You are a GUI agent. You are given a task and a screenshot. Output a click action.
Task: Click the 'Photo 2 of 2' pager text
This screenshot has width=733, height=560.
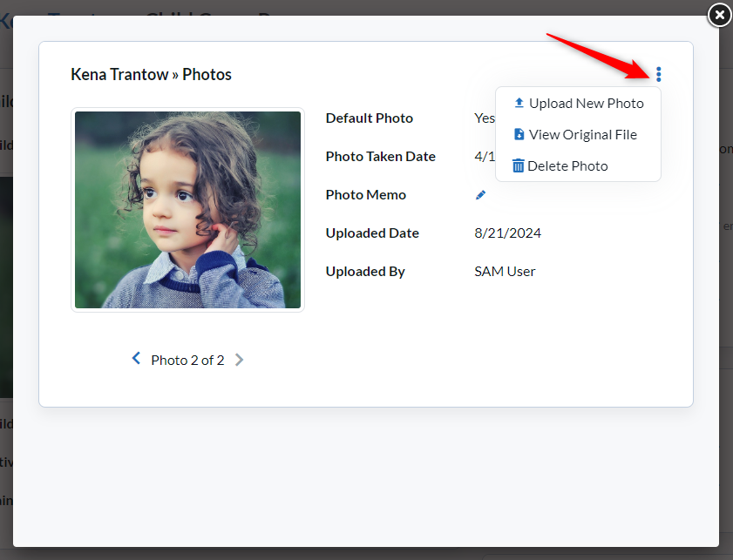[x=187, y=360]
